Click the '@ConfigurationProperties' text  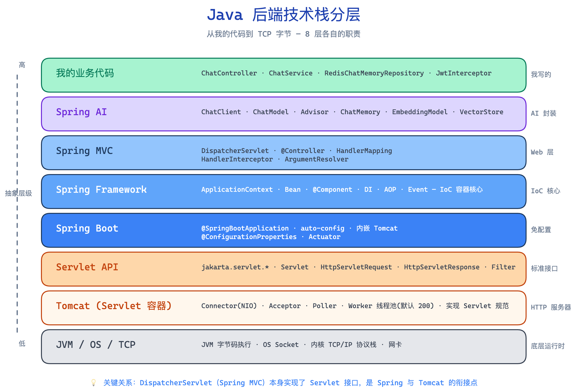tap(249, 237)
